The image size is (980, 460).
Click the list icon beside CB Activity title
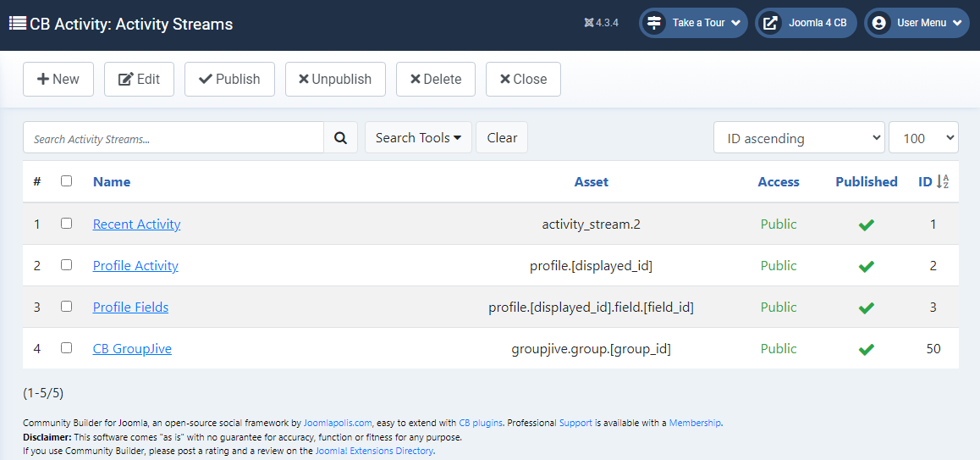click(18, 24)
